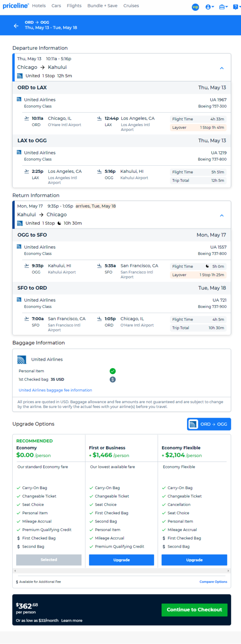Select the ORD → OGG upgrade tab
The image size is (241, 644).
point(209,424)
